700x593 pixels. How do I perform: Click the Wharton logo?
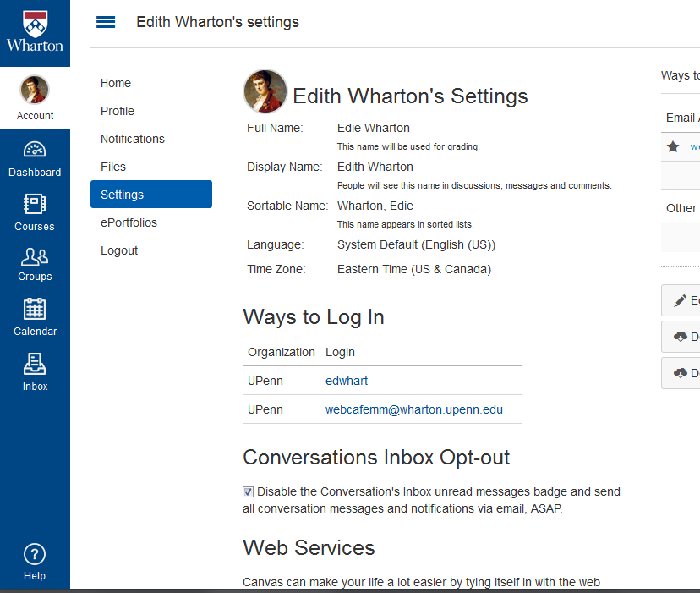pyautogui.click(x=35, y=33)
